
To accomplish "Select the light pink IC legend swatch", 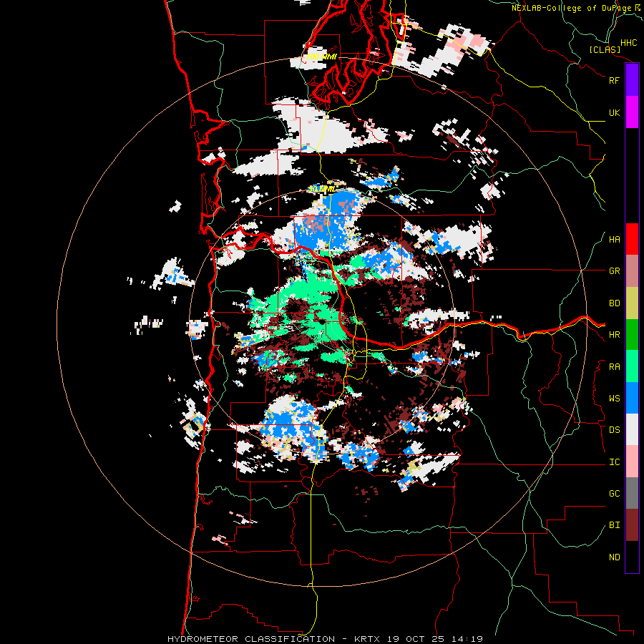I will (x=632, y=462).
